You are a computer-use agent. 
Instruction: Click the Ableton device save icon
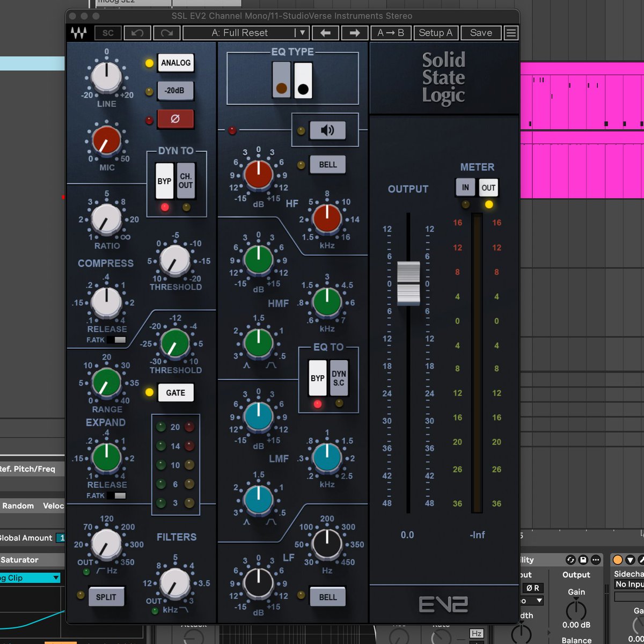click(583, 560)
